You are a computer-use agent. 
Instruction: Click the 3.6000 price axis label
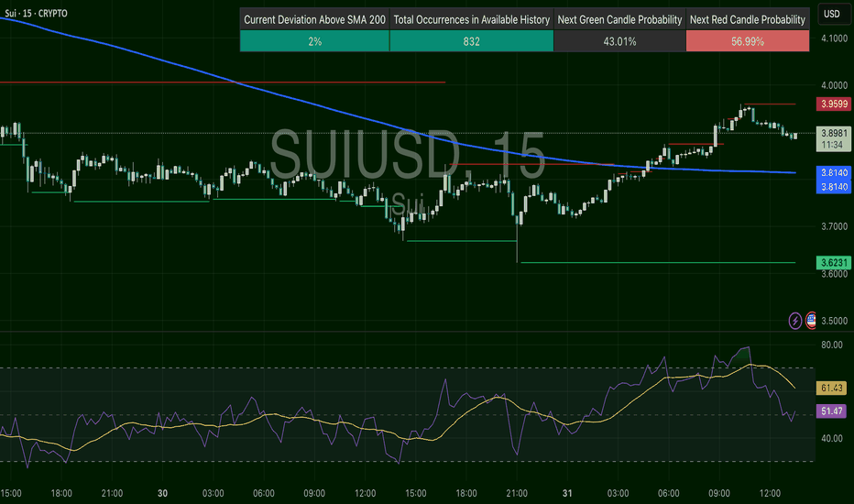(x=835, y=273)
